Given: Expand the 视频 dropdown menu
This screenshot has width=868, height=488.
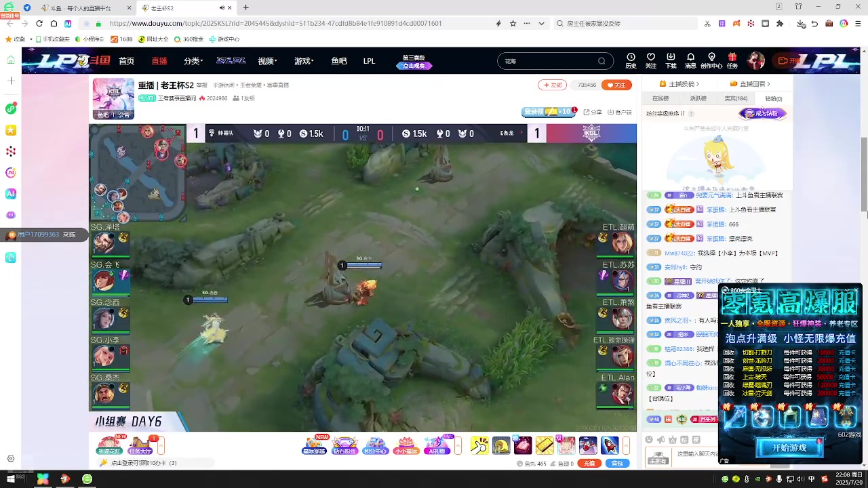Looking at the screenshot, I should click(x=267, y=61).
